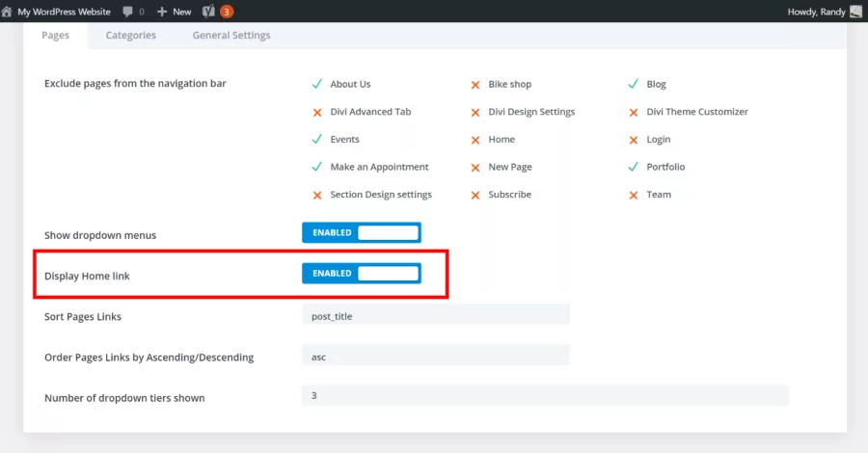Click the Subscribe page name

point(509,195)
